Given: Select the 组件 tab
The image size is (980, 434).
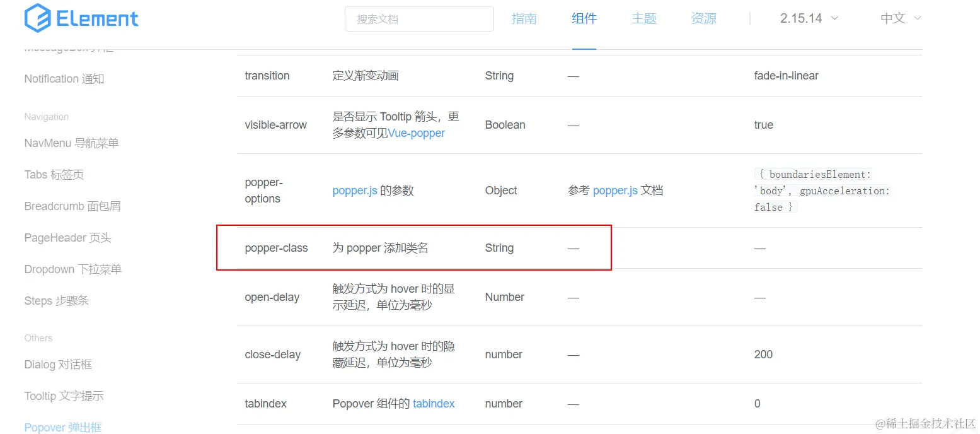Looking at the screenshot, I should 584,18.
